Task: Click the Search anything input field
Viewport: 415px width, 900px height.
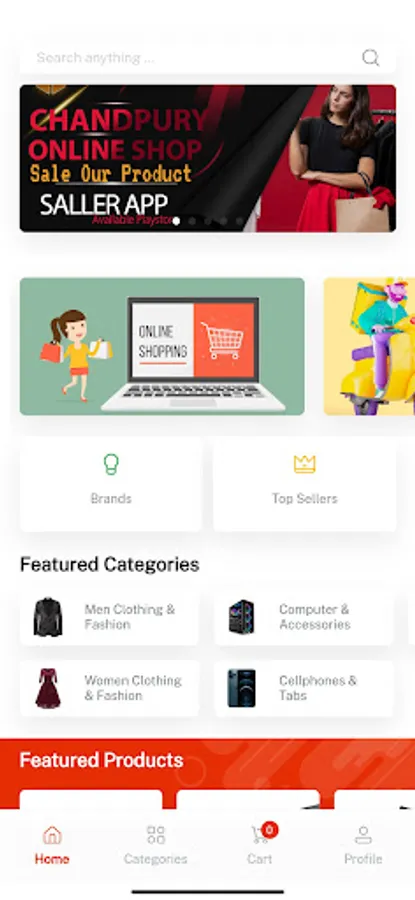Action: [207, 57]
